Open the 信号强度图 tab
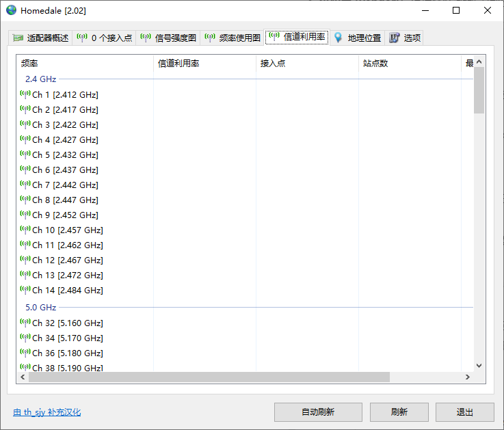Screen dimensions: 504x430 pos(168,38)
